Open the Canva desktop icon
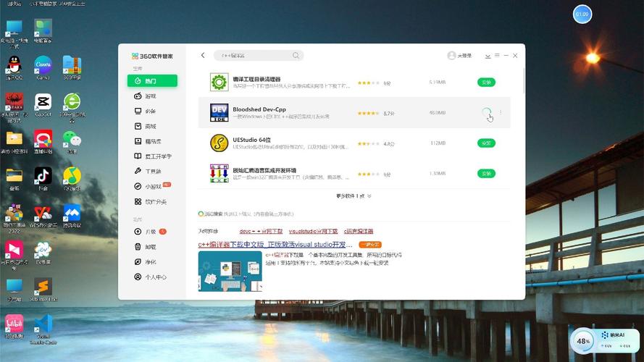 43,68
